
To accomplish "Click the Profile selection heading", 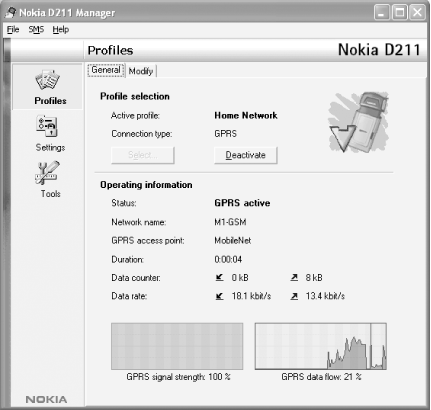I will tap(135, 96).
